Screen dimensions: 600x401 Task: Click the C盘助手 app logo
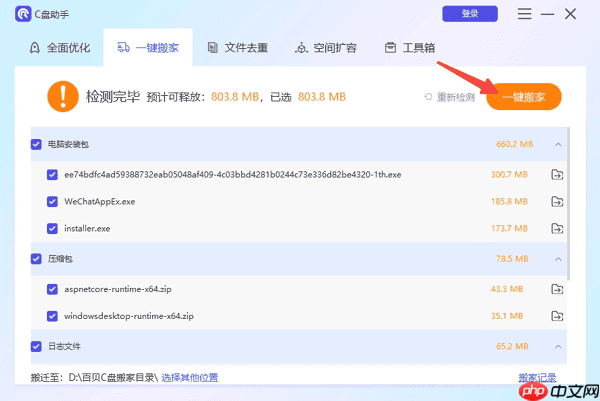coord(20,14)
